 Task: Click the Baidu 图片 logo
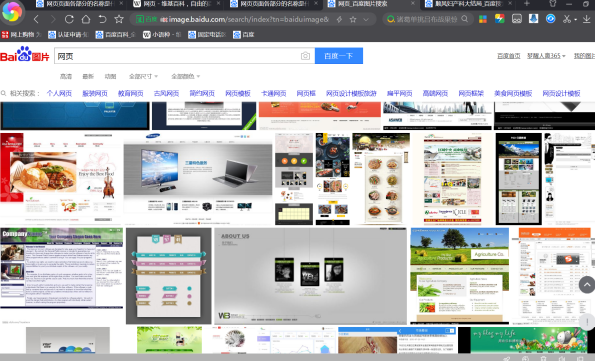click(25, 55)
